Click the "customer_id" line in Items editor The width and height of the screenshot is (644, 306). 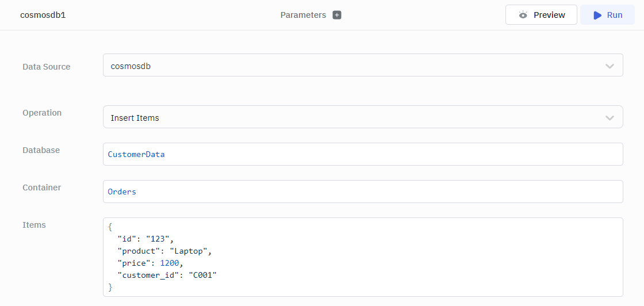tap(167, 275)
